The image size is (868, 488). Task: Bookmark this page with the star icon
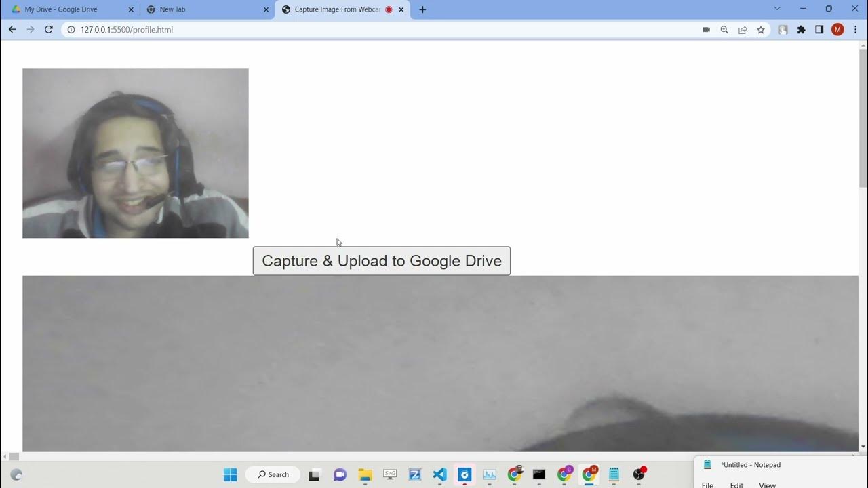click(x=761, y=30)
